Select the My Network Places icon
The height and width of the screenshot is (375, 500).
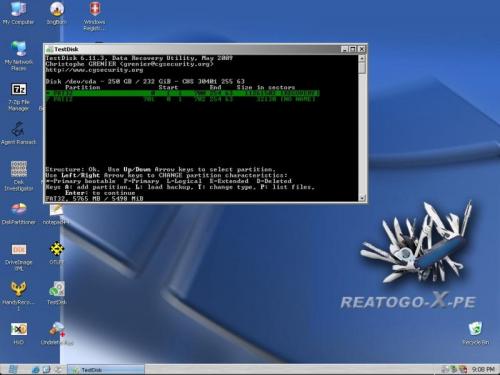click(19, 56)
